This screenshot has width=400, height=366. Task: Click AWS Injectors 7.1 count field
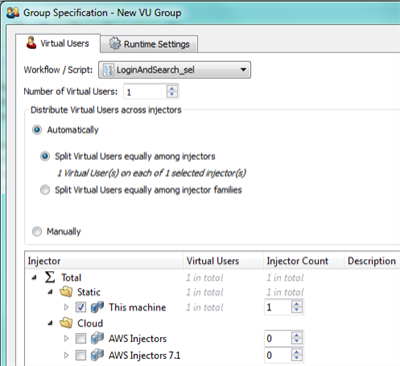pos(278,355)
